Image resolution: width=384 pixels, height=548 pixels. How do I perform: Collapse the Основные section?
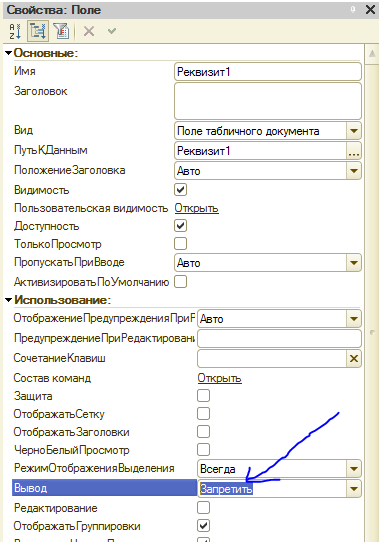pos(9,53)
